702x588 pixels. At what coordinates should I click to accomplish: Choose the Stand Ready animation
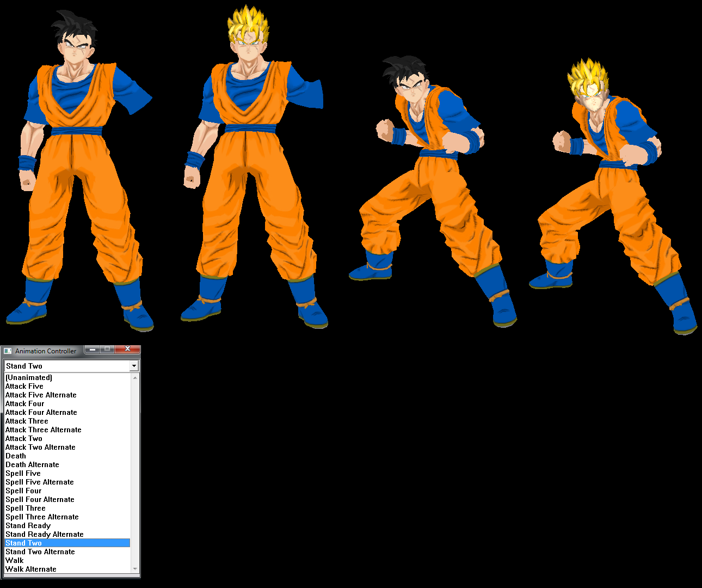67,525
